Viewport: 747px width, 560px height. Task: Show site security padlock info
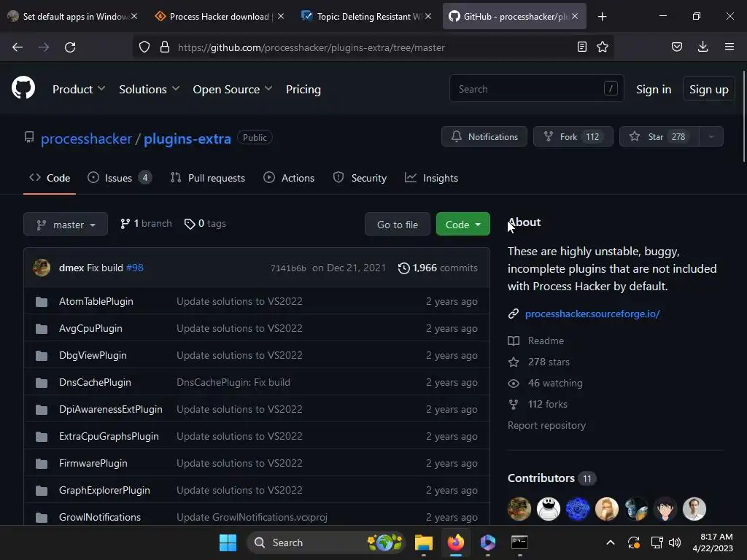click(165, 47)
